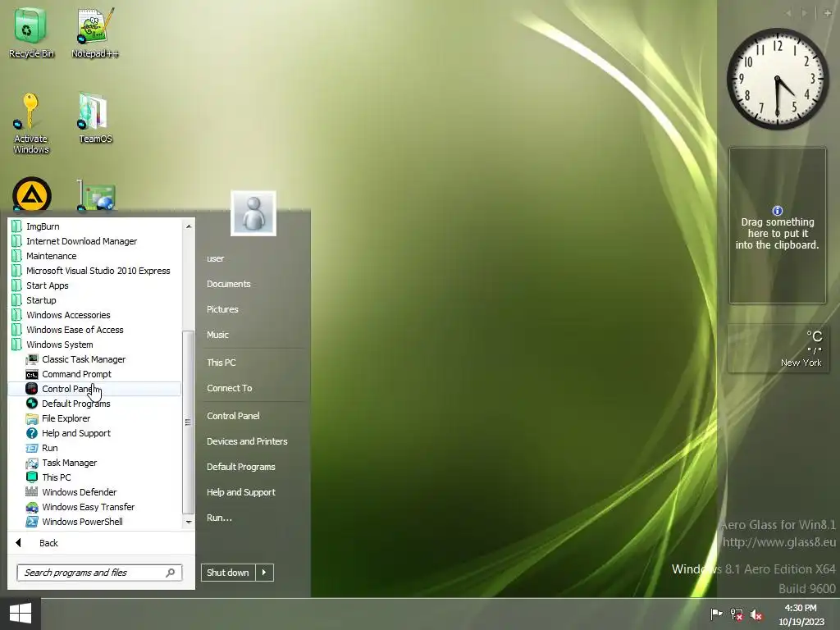Open This PC in the right pane
Viewport: 840px width, 630px height.
[221, 363]
